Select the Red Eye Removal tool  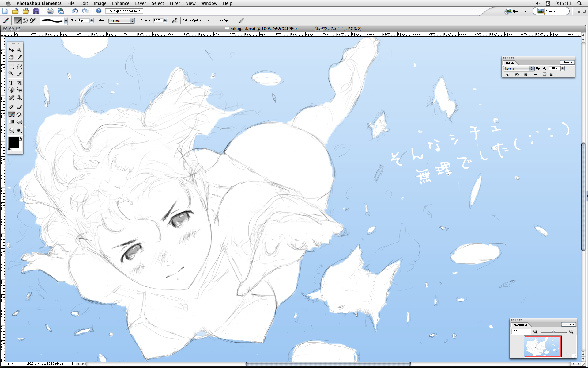click(x=19, y=90)
